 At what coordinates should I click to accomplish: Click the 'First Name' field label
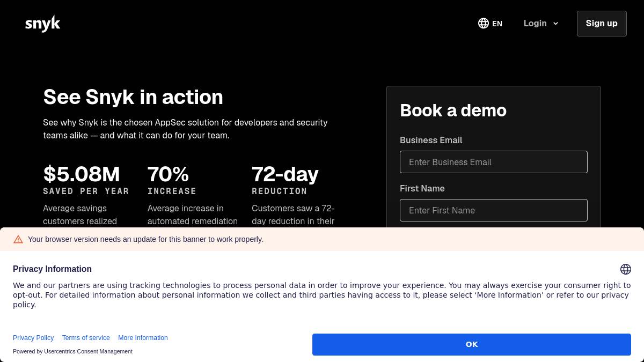422,188
